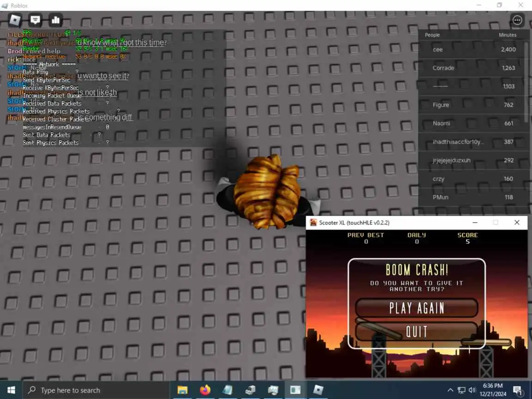This screenshot has height=399, width=532.
Task: Click the PREV BEST label in Scooter XL
Action: [366, 235]
